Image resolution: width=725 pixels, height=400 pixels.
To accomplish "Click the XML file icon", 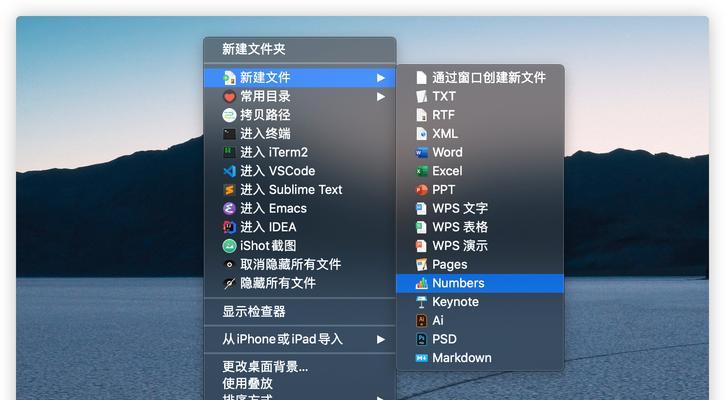I will pos(421,134).
